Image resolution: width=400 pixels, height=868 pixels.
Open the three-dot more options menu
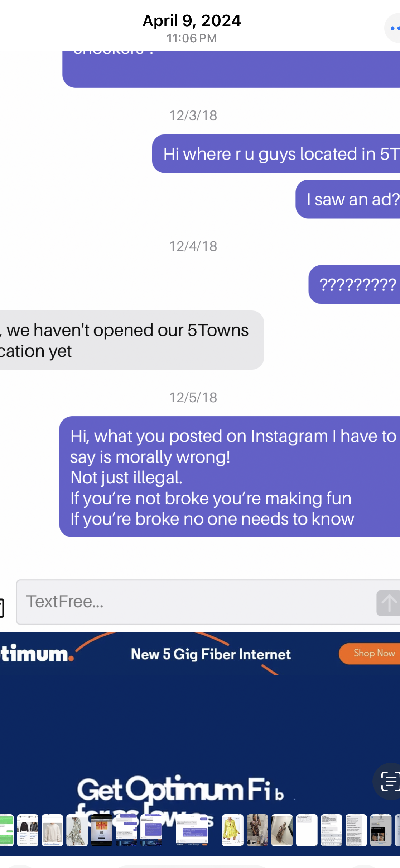click(392, 28)
